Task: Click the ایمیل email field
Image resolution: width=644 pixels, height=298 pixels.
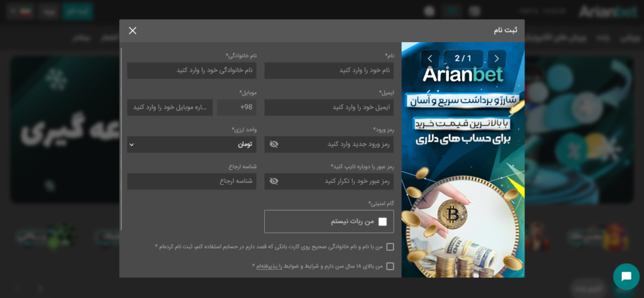Action: [x=329, y=108]
